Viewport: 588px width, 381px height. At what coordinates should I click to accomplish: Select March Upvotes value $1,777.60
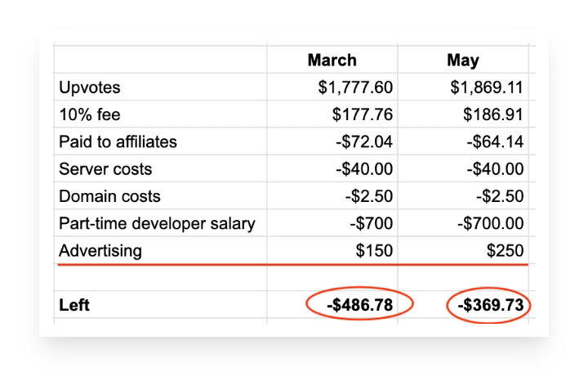332,87
